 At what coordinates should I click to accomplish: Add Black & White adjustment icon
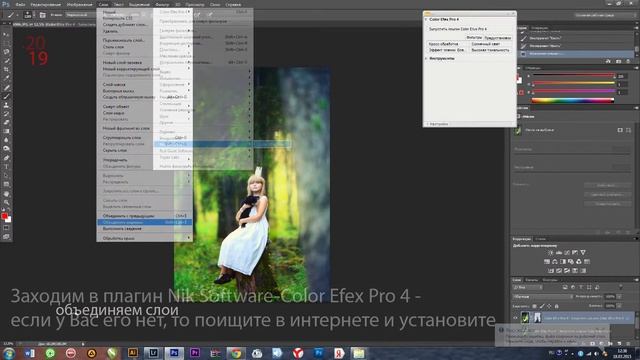(x=563, y=262)
